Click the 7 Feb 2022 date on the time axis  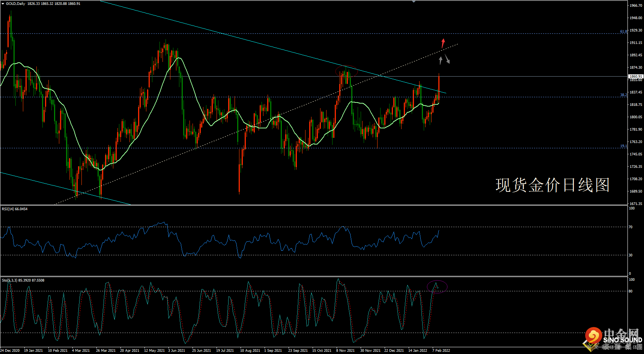pos(441,350)
